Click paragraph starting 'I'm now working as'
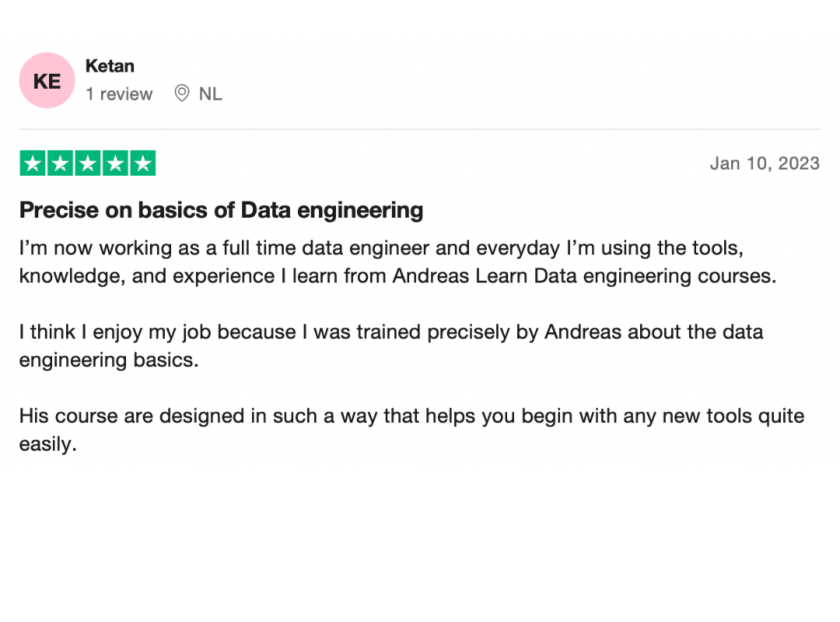This screenshot has width=840, height=622. [397, 262]
